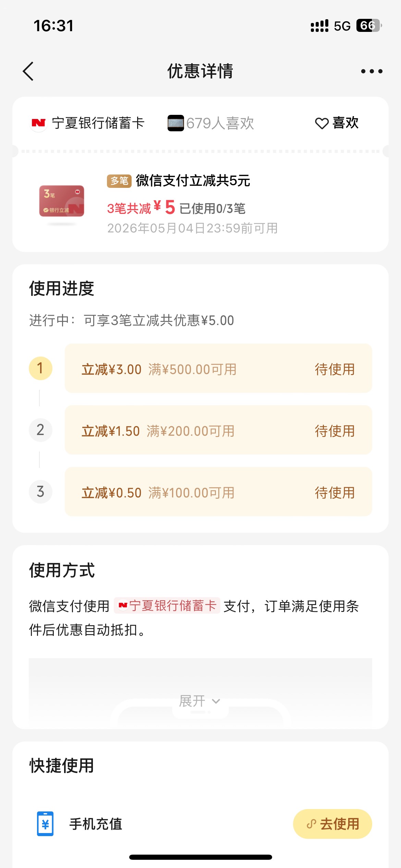401x868 pixels.
Task: Tap the chevron next to 展开
Action: [x=216, y=701]
